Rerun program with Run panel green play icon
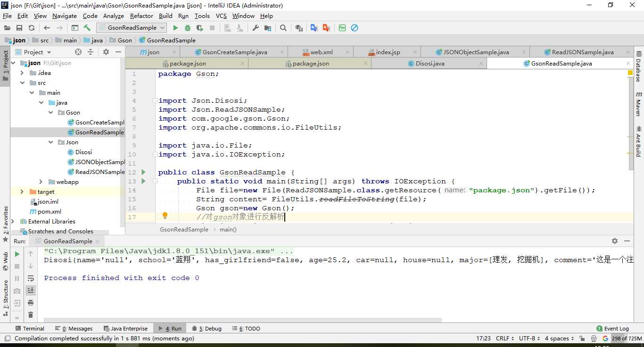 click(x=17, y=254)
